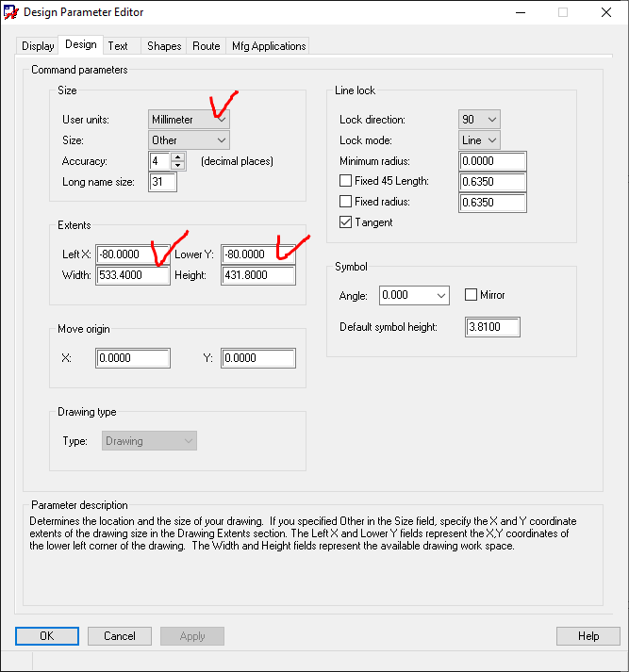Click the "Default symbol height:" label
629x672 pixels.
tap(389, 327)
